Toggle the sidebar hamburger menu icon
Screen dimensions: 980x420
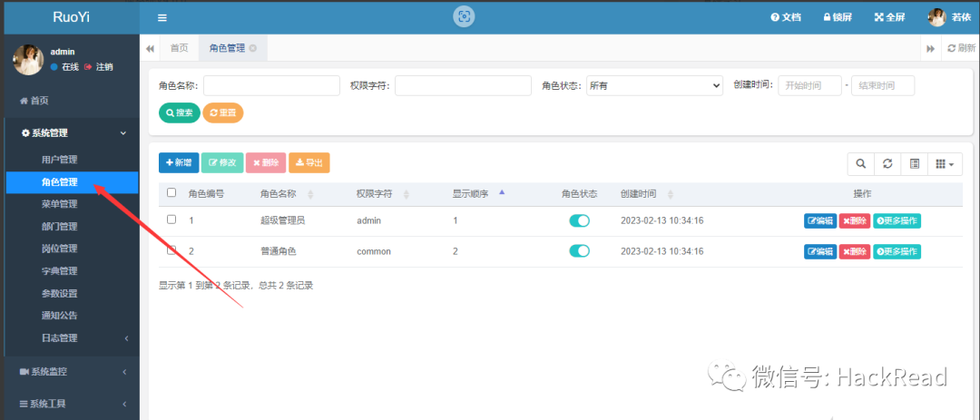[x=162, y=17]
